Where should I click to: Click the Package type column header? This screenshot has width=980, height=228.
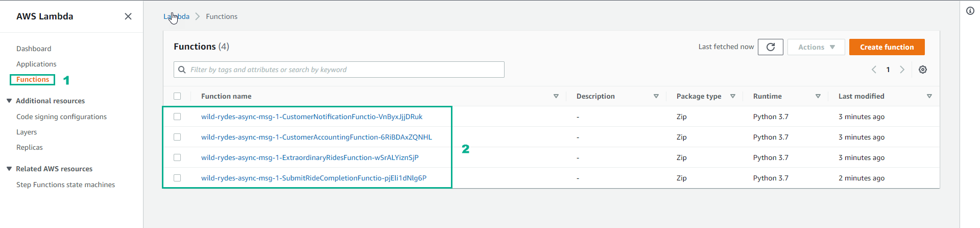[x=699, y=96]
